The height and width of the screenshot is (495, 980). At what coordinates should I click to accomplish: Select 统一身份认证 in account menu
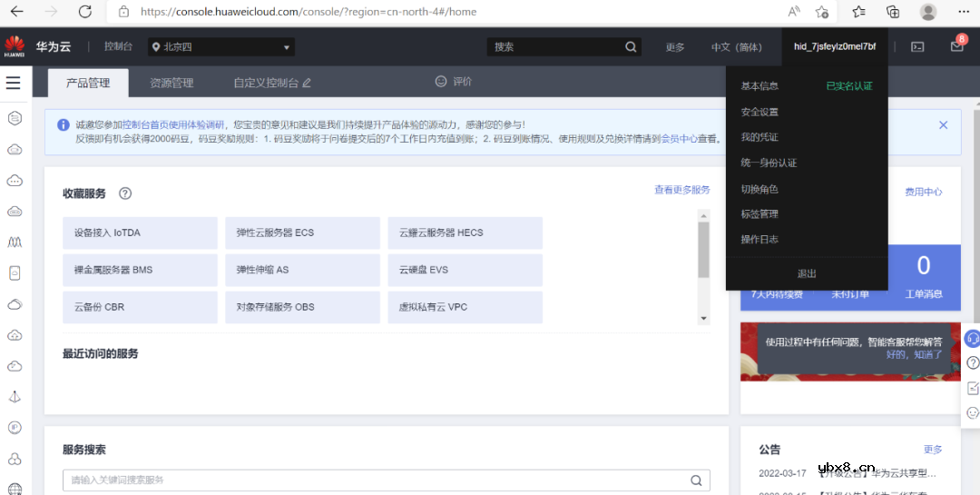(769, 163)
